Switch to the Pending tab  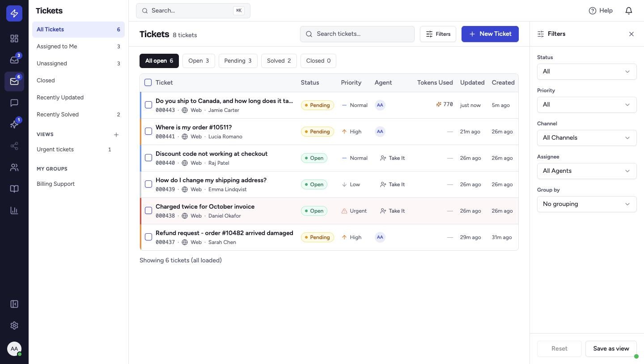click(238, 61)
